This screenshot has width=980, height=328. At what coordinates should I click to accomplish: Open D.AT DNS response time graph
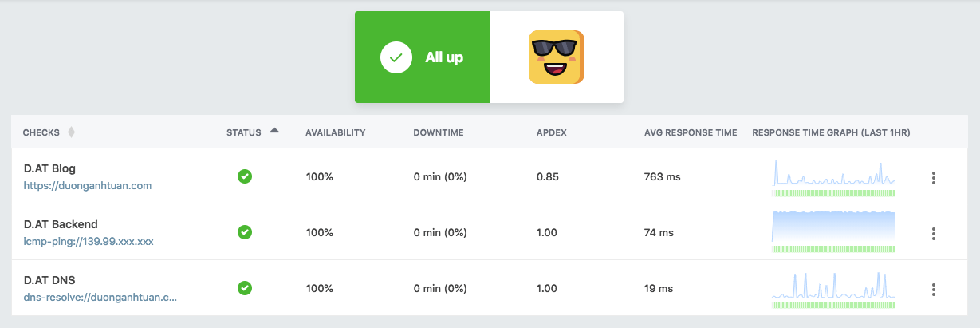tap(833, 290)
